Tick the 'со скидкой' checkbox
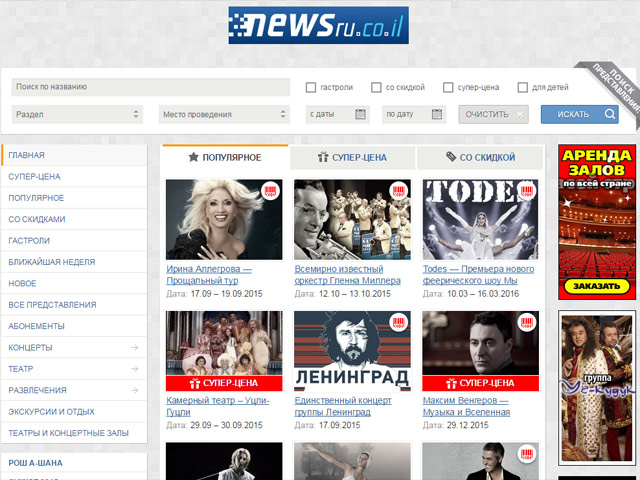The height and width of the screenshot is (480, 640). tap(376, 87)
